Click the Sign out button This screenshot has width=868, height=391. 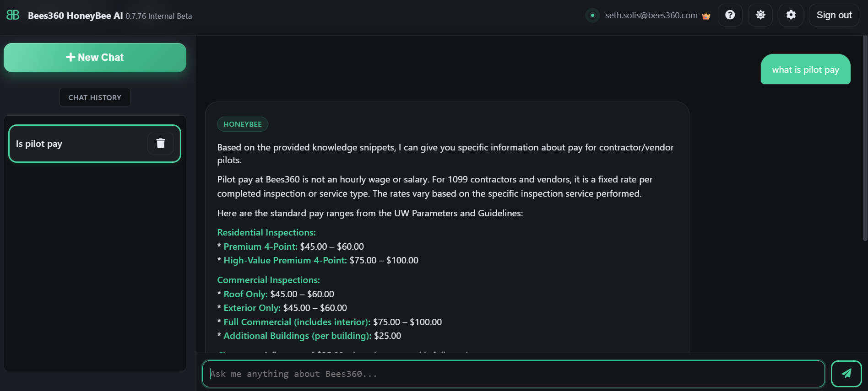click(834, 15)
